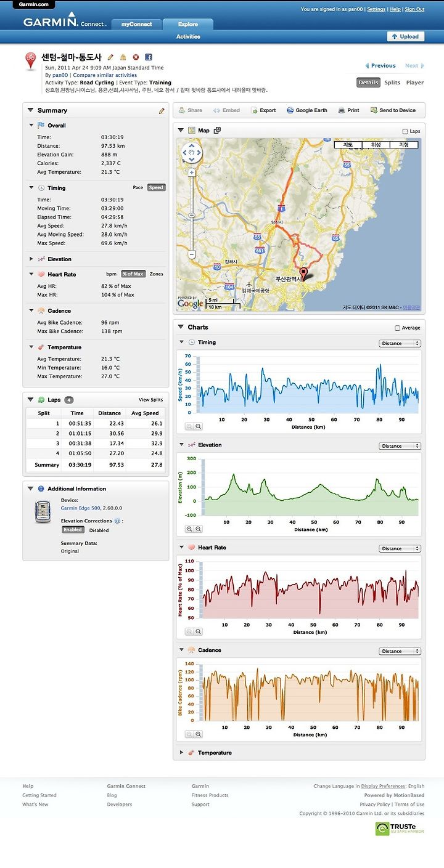This screenshot has width=444, height=868.
Task: Click the View Splits link
Action: pos(151,400)
